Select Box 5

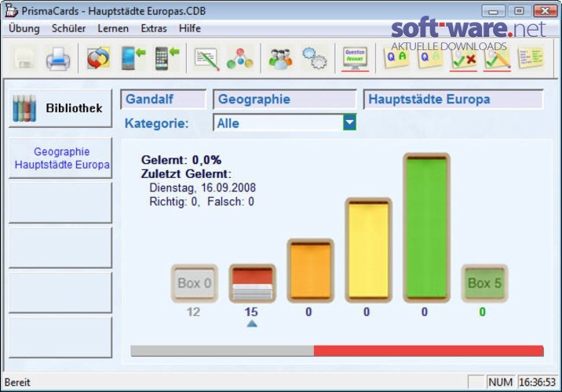(x=484, y=283)
